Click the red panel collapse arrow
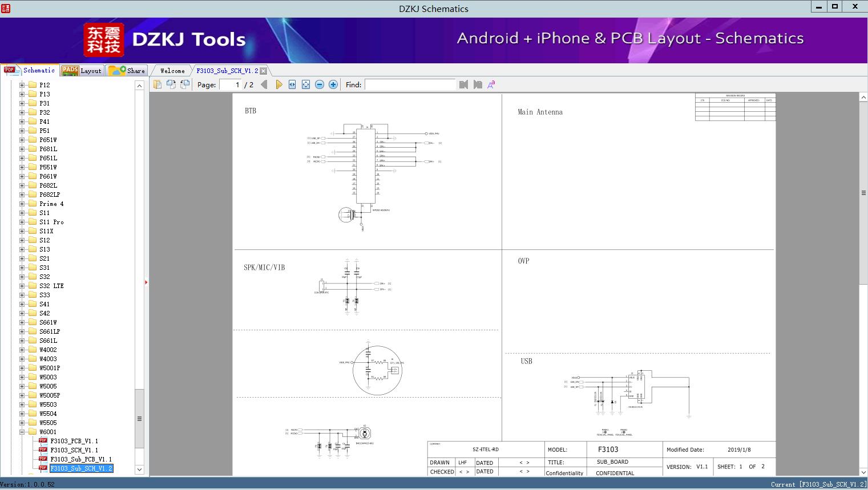This screenshot has height=490, width=868. [146, 282]
